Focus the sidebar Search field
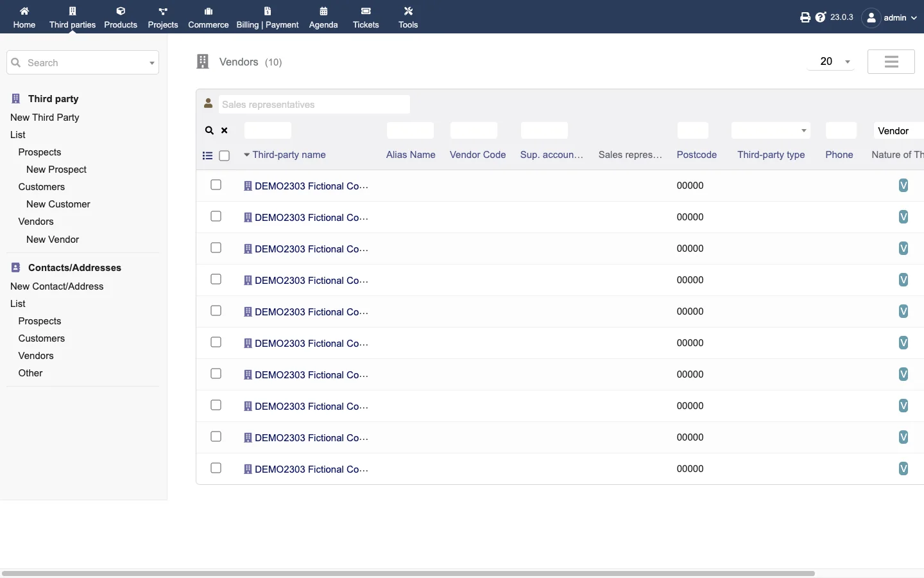924x578 pixels. [x=83, y=63]
